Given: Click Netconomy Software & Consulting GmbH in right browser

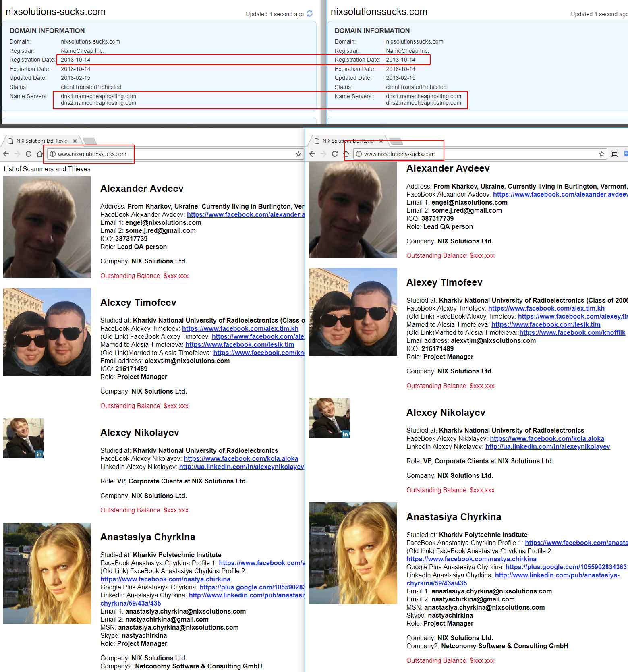Looking at the screenshot, I should click(x=505, y=646).
